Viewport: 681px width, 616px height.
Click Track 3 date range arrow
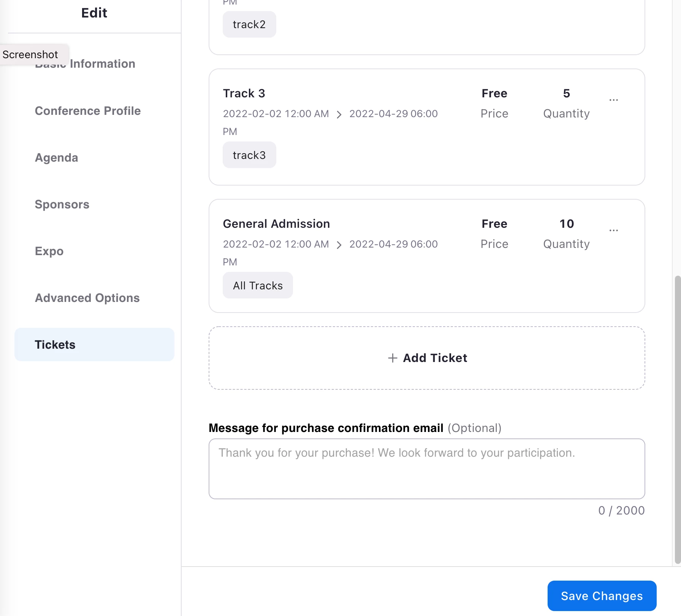tap(339, 114)
